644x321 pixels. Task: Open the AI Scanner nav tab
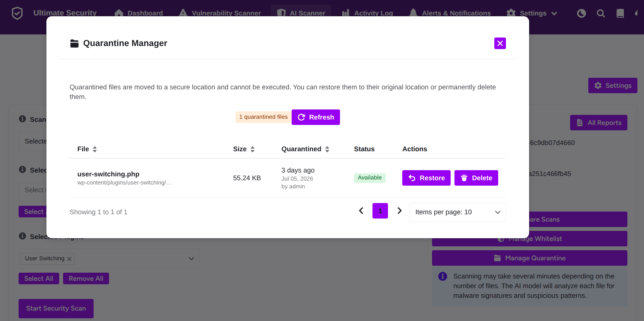[301, 13]
